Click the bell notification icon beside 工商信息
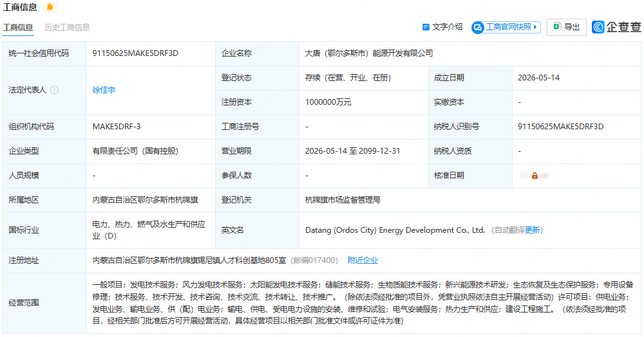Viewport: 644px width, 337px height. click(50, 7)
